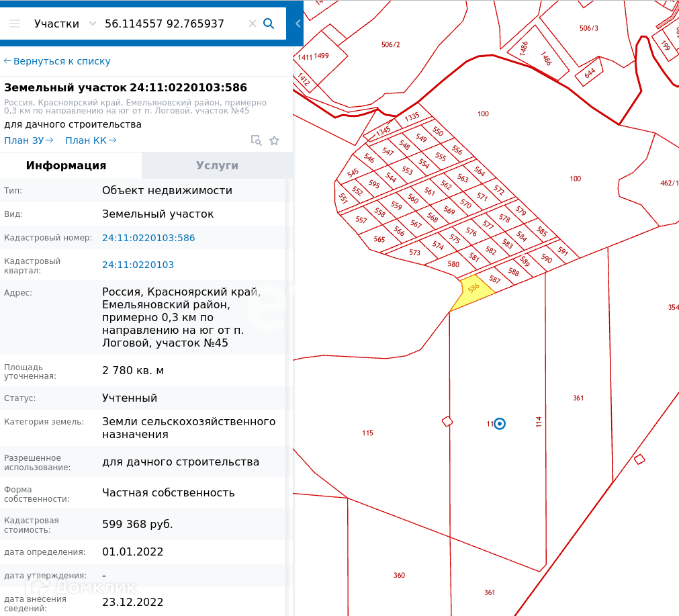Image resolution: width=679 pixels, height=616 pixels.
Task: Open cadastral number 24:11:0220103:586 link
Action: coord(148,238)
